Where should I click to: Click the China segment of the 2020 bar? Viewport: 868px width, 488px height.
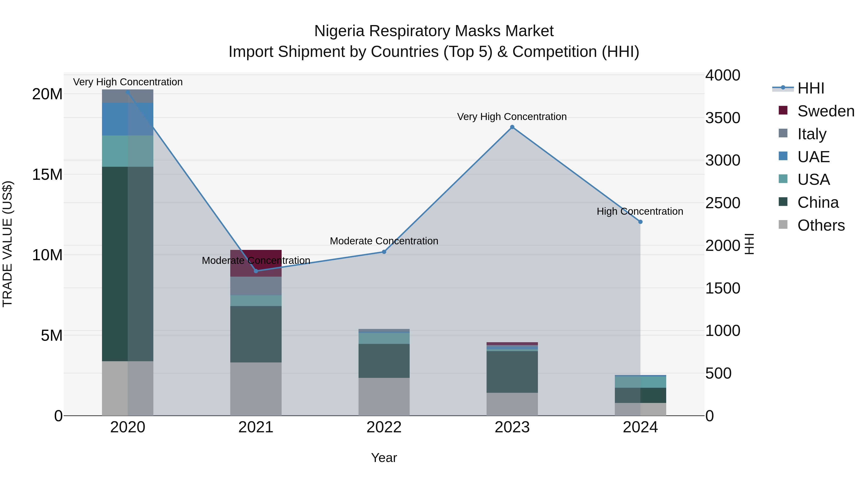(128, 264)
